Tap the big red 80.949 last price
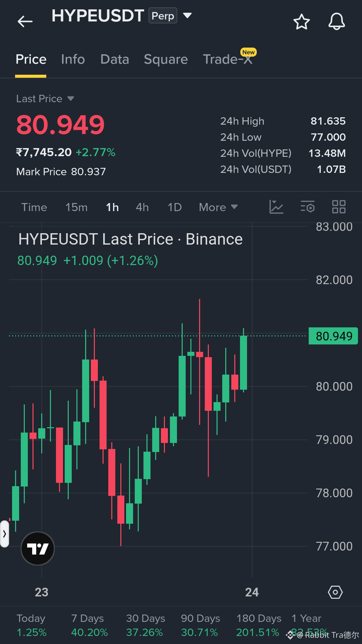362x644 pixels. click(x=60, y=125)
